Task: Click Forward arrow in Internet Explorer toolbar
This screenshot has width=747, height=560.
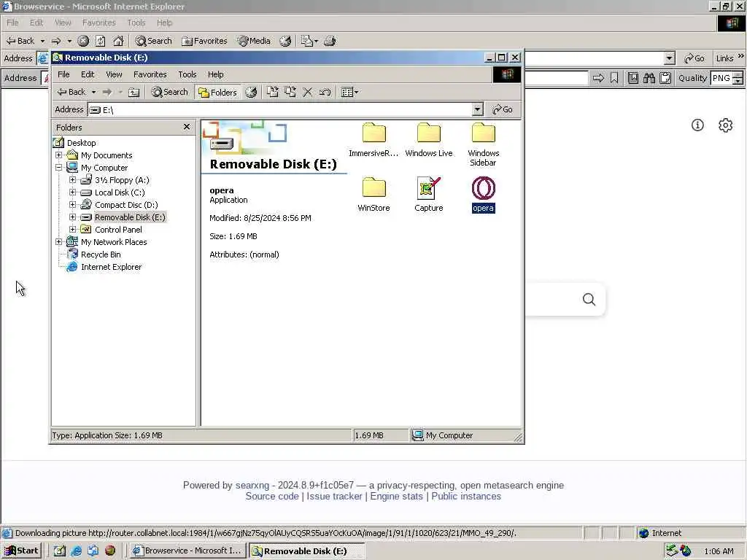Action: (x=56, y=41)
